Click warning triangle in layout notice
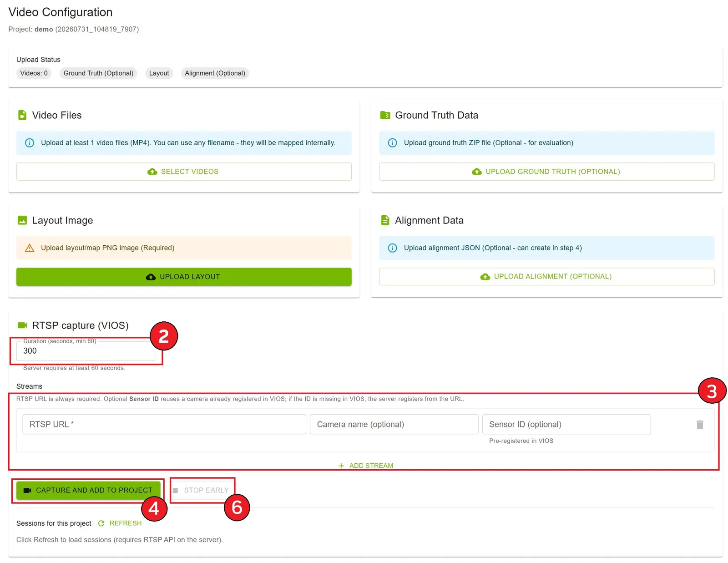This screenshot has height=563, width=728. (x=30, y=248)
